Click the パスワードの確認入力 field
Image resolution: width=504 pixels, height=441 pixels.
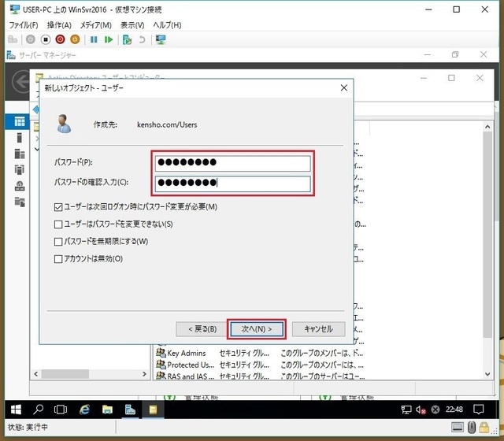pos(233,184)
